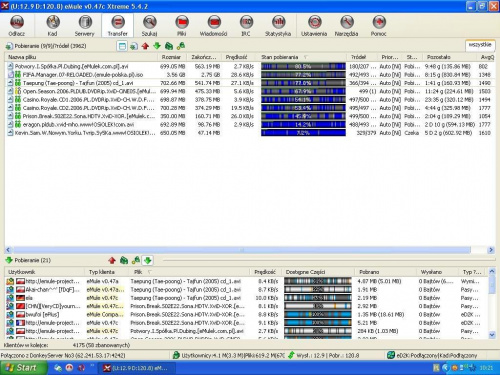Sort by Stan pobierania column header

tap(303, 57)
